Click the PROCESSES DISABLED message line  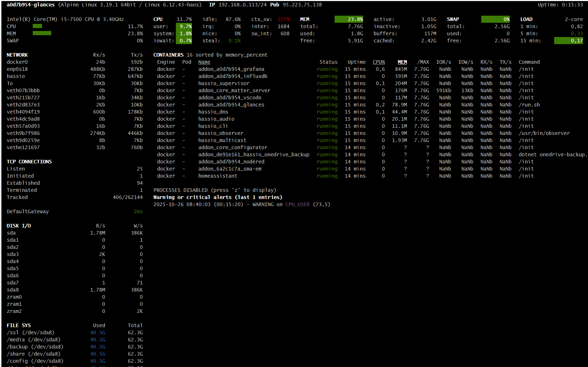pos(215,190)
